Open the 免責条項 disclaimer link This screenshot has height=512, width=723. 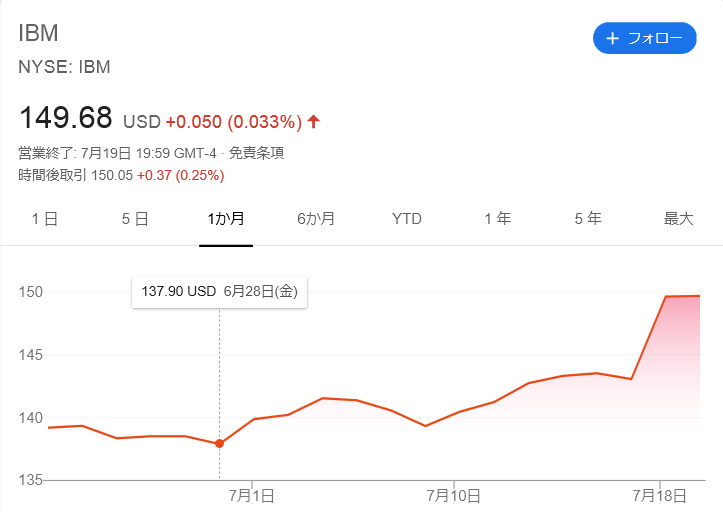[257, 153]
